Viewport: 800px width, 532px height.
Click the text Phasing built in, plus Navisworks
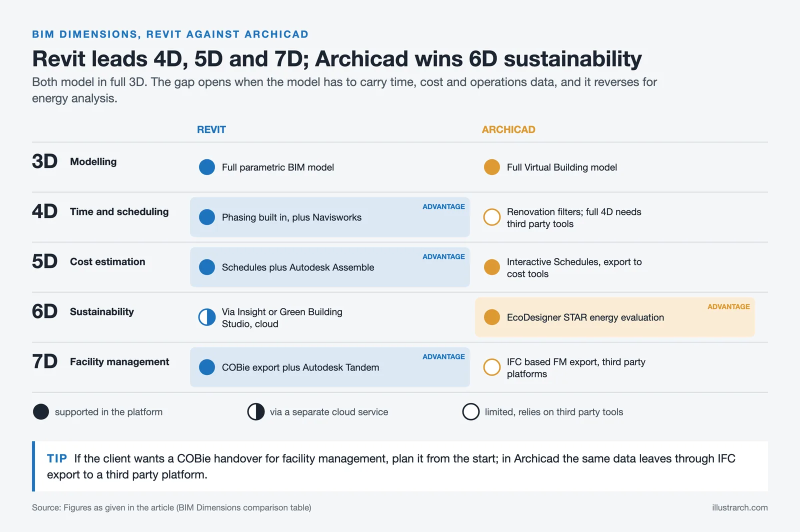[291, 217]
